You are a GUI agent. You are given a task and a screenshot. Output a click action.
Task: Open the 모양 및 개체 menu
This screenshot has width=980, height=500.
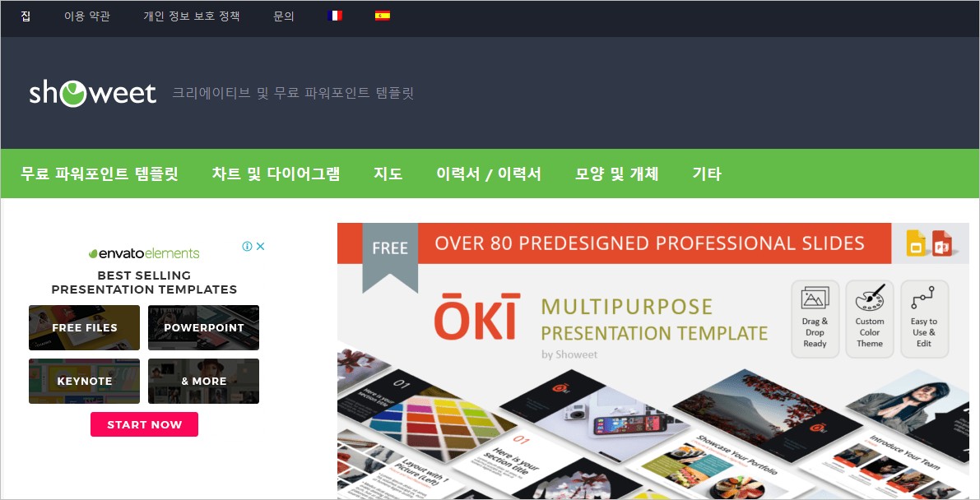point(617,174)
